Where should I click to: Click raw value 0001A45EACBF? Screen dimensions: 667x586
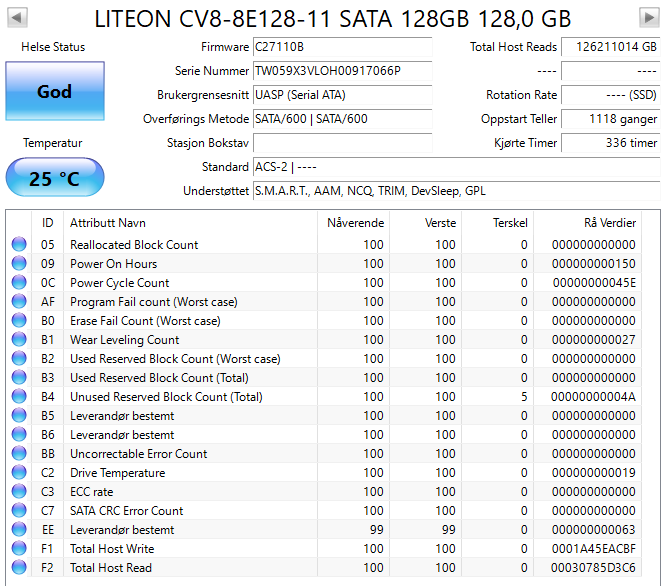pos(594,549)
